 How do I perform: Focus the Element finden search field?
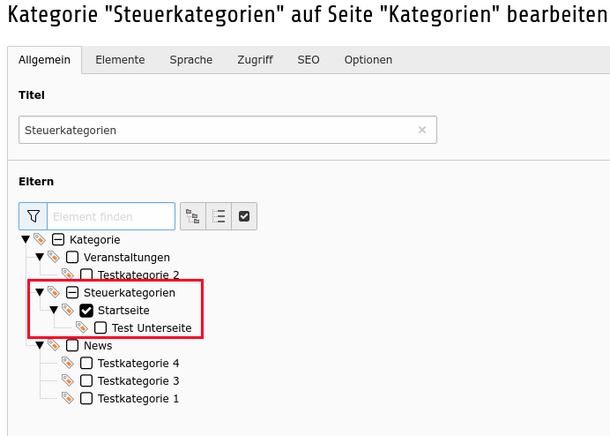pos(111,216)
